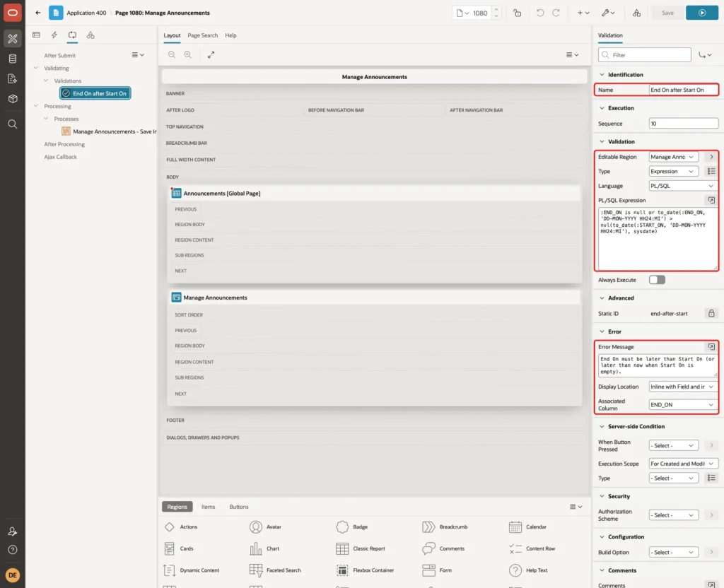
Task: Open the help question mark icon
Action: [x=13, y=550]
